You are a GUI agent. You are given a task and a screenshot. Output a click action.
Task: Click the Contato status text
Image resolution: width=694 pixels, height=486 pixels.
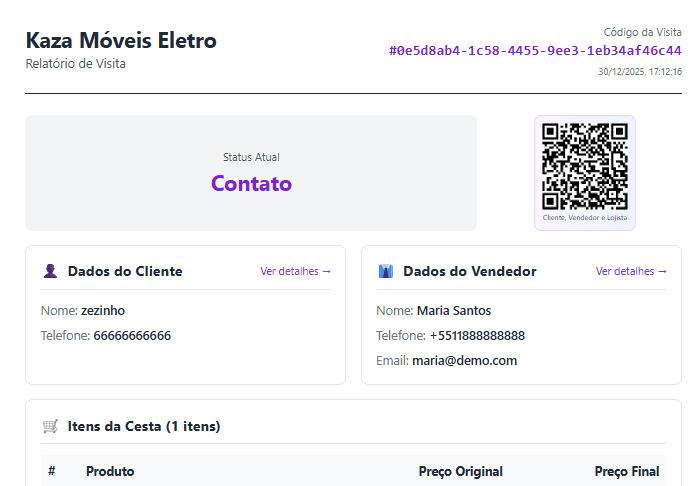[x=251, y=183]
